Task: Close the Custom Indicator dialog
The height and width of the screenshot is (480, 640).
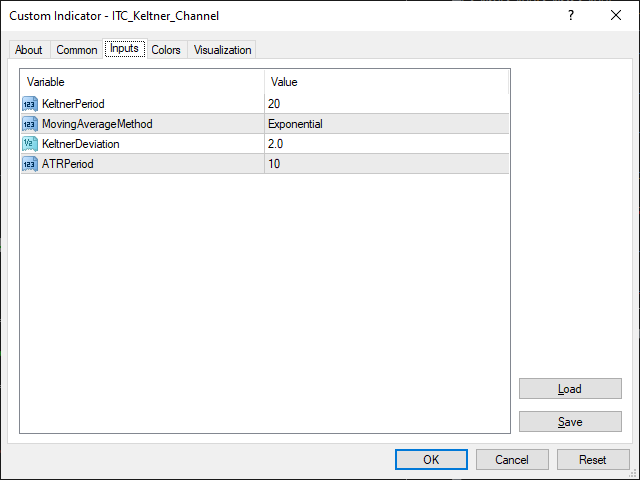Action: (x=616, y=16)
